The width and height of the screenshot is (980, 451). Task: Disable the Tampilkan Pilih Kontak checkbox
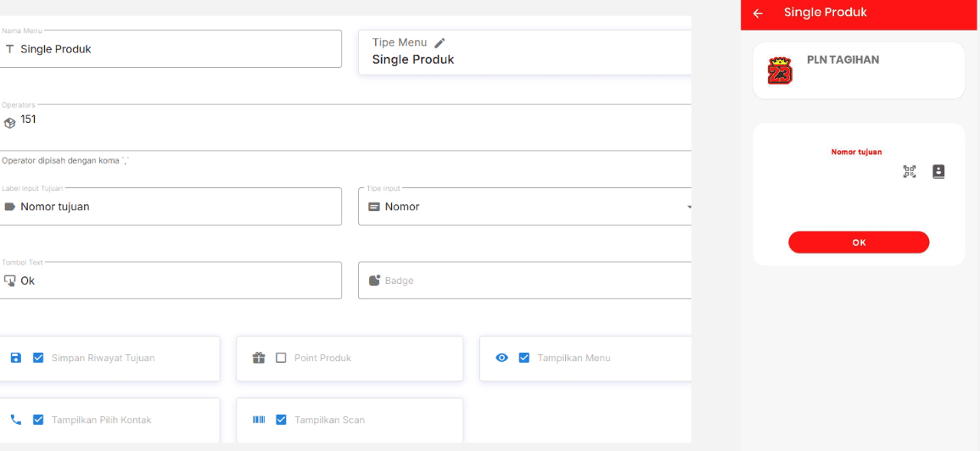point(38,420)
